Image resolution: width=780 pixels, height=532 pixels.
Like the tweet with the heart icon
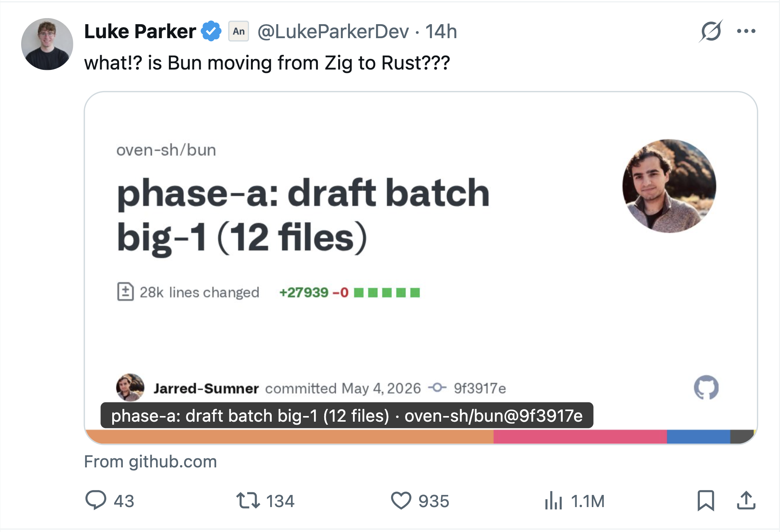coord(401,501)
